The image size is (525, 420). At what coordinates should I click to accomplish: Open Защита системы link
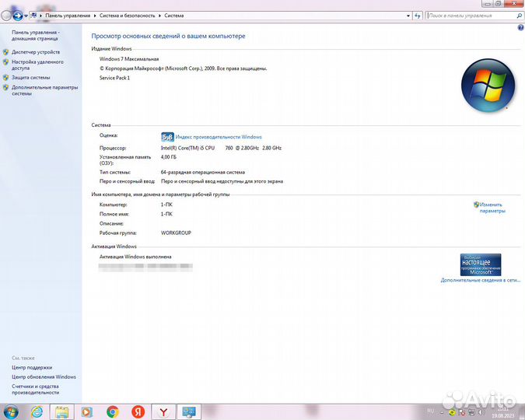click(x=31, y=78)
